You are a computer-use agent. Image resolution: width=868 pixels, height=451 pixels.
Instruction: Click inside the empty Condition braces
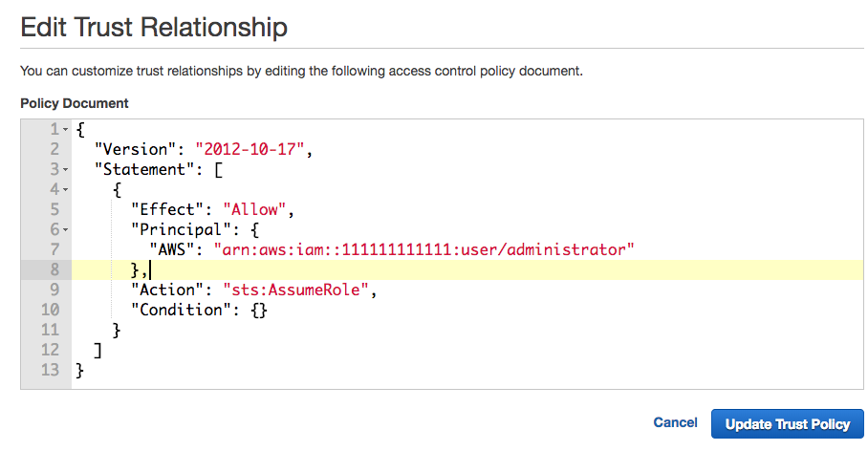(x=259, y=310)
